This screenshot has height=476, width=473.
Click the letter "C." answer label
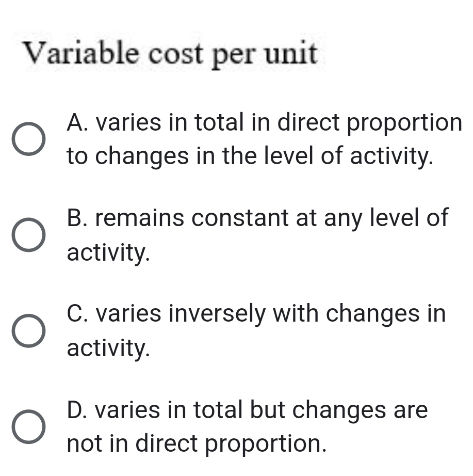click(78, 314)
